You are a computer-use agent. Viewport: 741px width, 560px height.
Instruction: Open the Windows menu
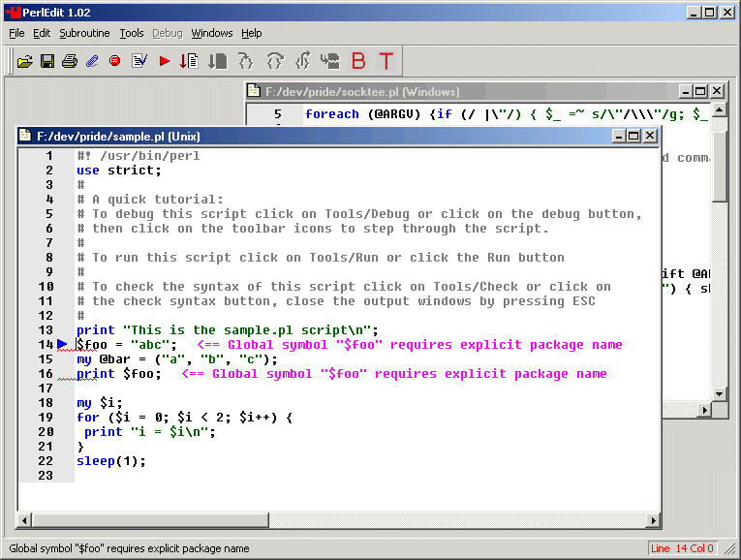(x=211, y=33)
